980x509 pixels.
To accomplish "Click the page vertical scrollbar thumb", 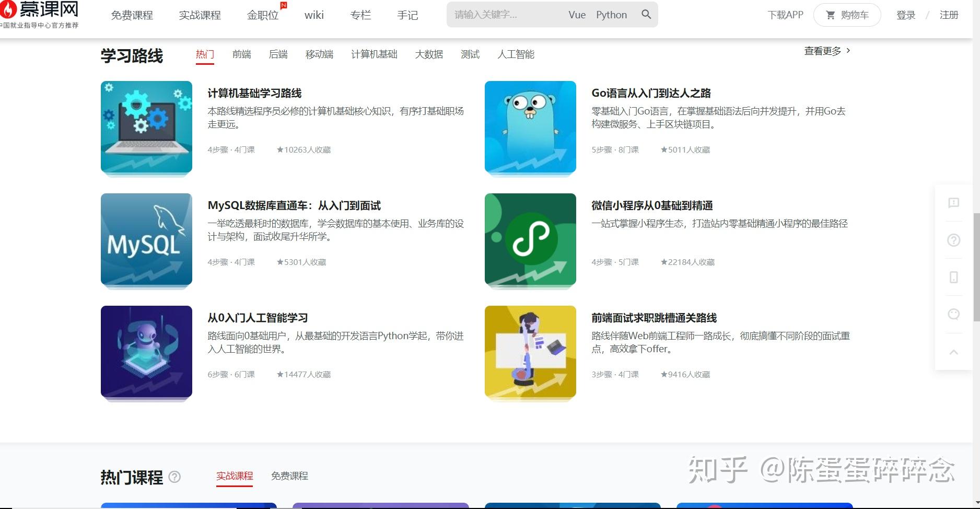I will 976,267.
